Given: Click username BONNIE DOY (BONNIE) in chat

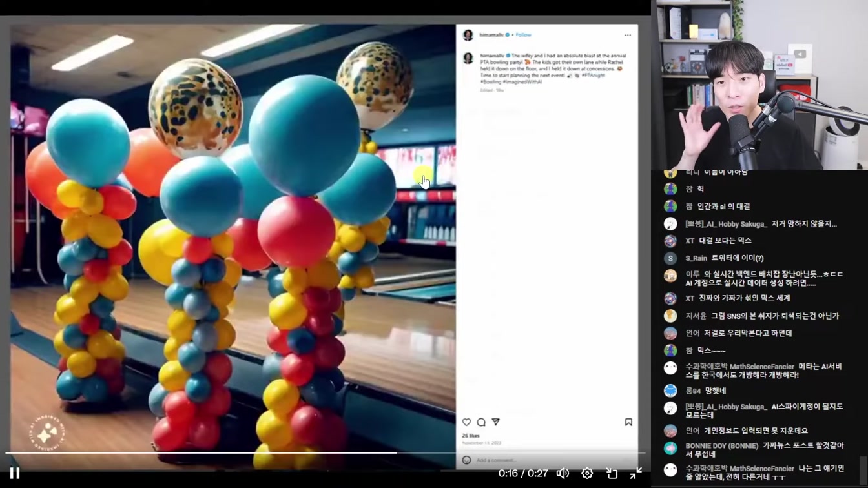Looking at the screenshot, I should tap(722, 446).
